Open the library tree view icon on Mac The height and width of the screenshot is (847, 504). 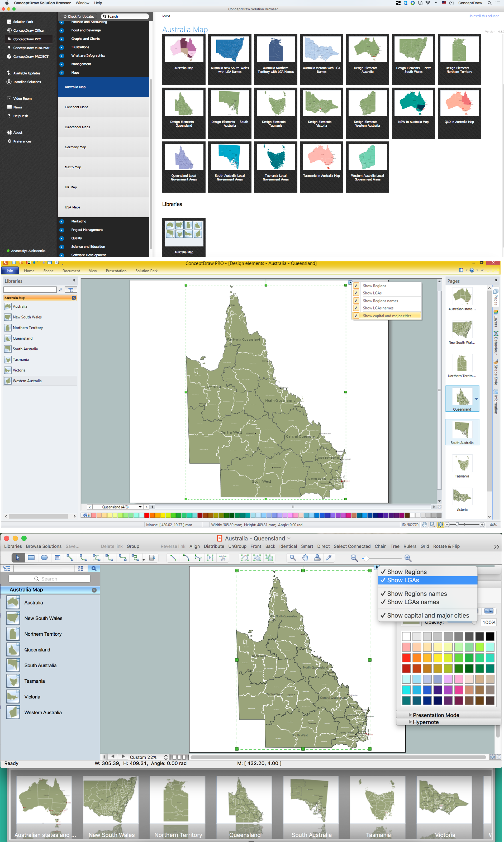pyautogui.click(x=6, y=569)
